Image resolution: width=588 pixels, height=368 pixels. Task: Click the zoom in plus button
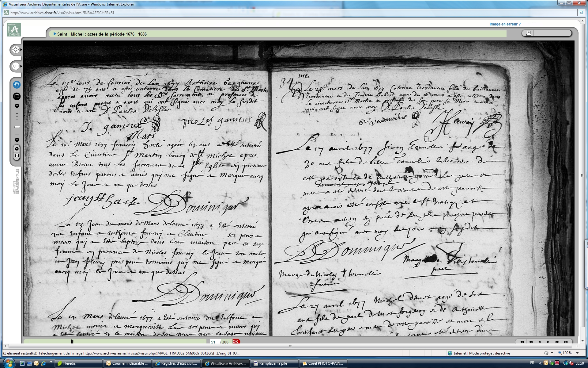[17, 106]
